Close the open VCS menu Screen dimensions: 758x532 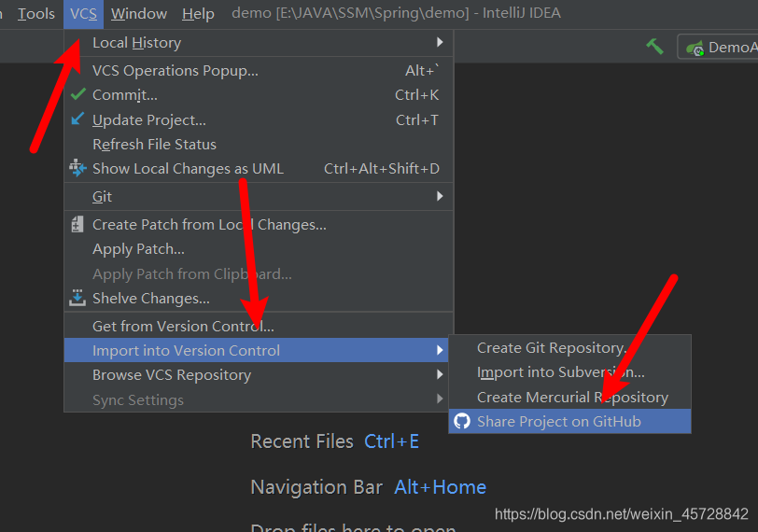83,13
